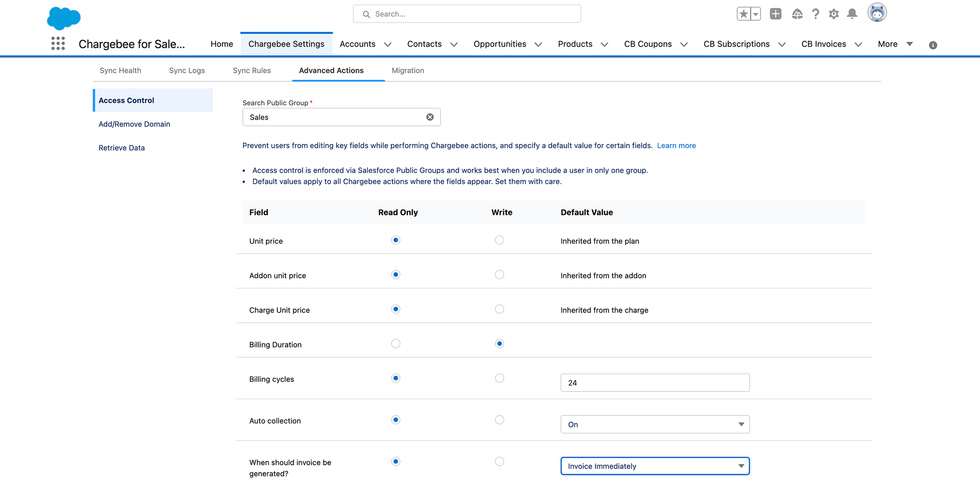Image resolution: width=980 pixels, height=485 pixels.
Task: Select Read Only for Billing Duration
Action: pos(395,344)
